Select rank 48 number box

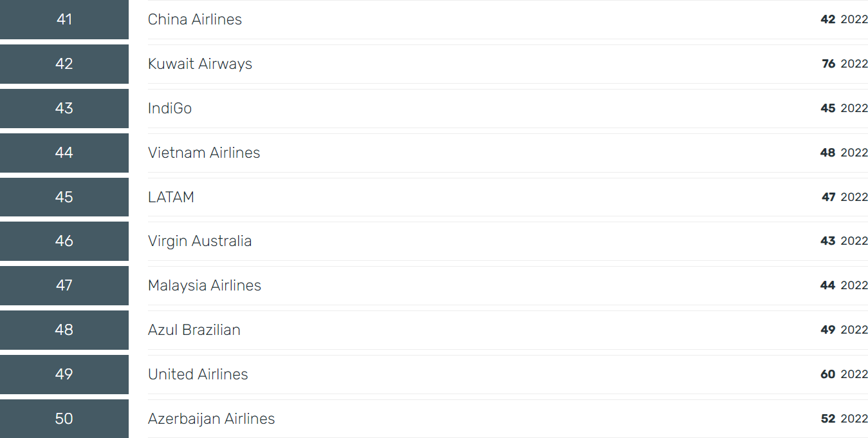point(64,330)
